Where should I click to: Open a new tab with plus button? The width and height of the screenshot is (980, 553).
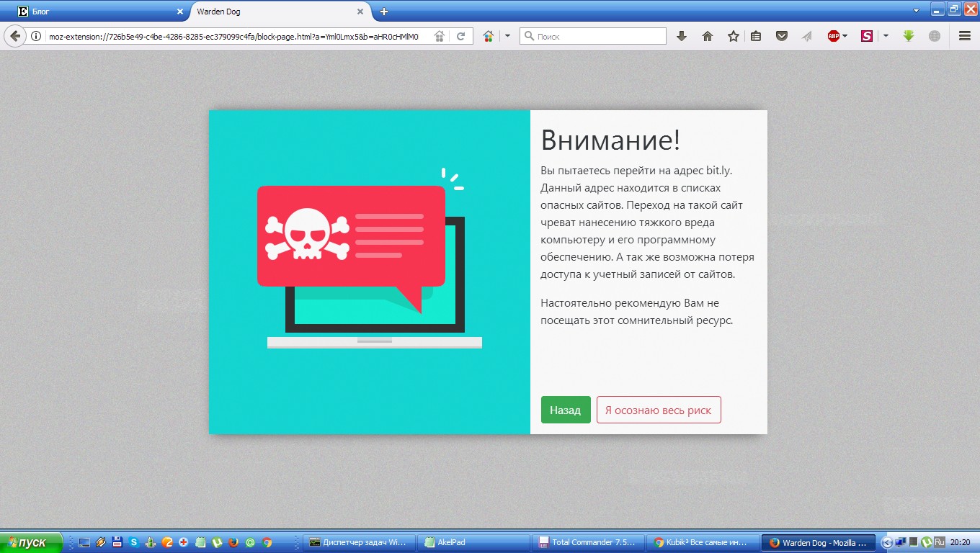384,12
